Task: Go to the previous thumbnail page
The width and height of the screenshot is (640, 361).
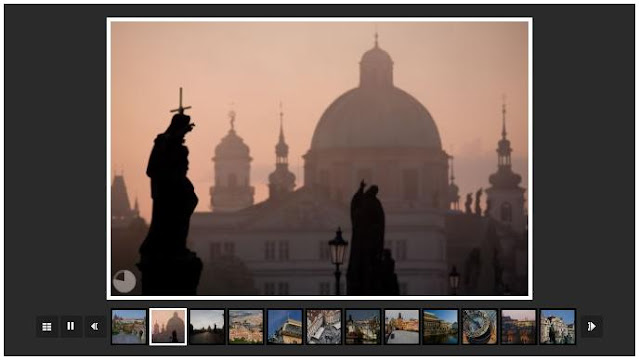Action: [96, 327]
